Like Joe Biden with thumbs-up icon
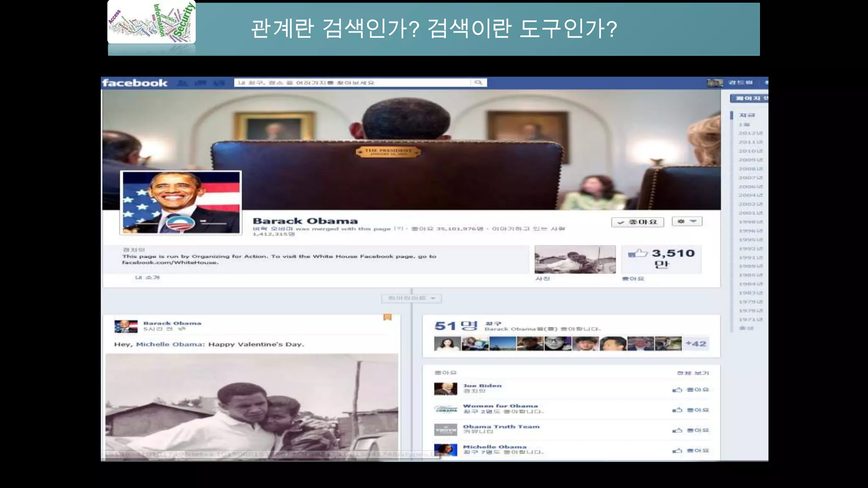868x488 pixels. click(x=677, y=390)
